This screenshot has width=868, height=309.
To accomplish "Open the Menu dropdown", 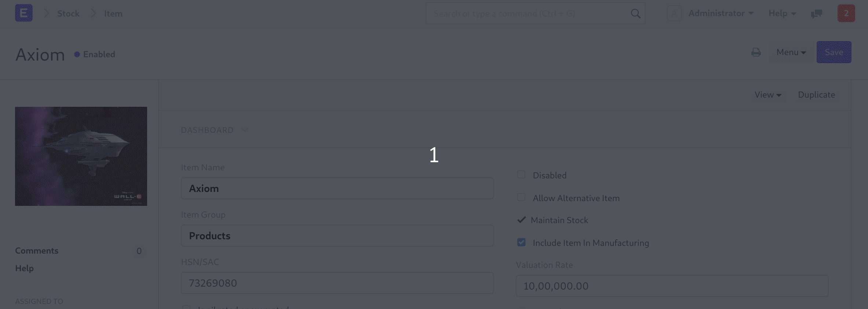I will pos(791,52).
